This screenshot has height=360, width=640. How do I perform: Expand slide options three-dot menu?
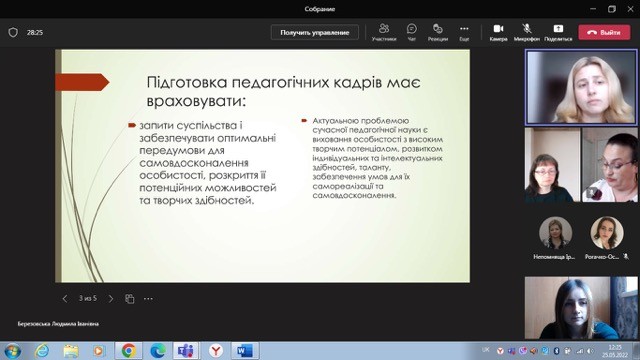pos(148,299)
